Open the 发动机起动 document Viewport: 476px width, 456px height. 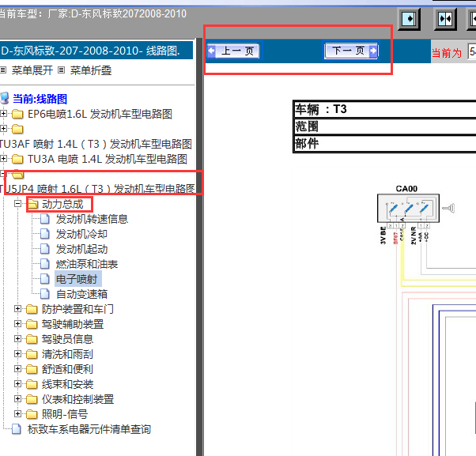(81, 249)
